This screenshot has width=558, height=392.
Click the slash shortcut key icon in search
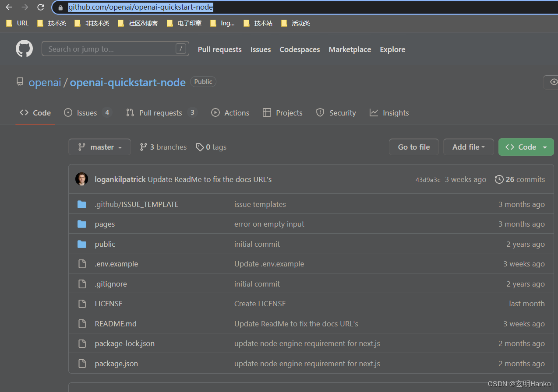tap(181, 49)
